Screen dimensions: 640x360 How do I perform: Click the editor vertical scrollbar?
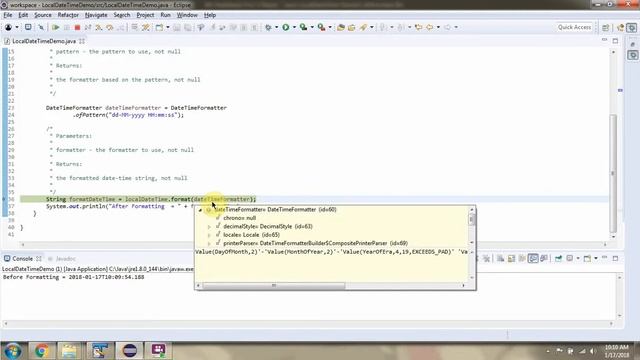pyautogui.click(x=613, y=173)
